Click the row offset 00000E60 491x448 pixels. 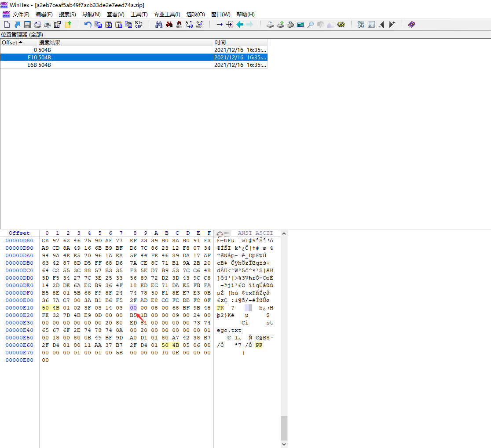point(19,345)
